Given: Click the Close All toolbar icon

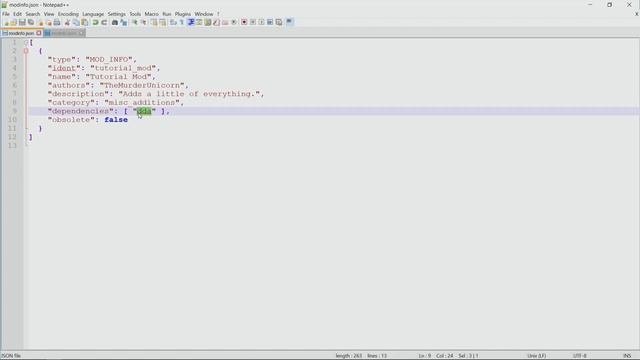Looking at the screenshot, I should 49,22.
